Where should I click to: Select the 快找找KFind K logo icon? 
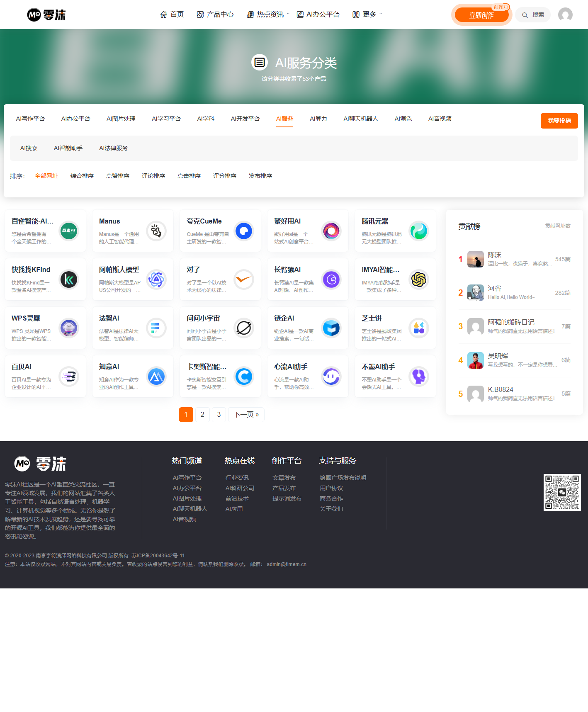(x=69, y=279)
